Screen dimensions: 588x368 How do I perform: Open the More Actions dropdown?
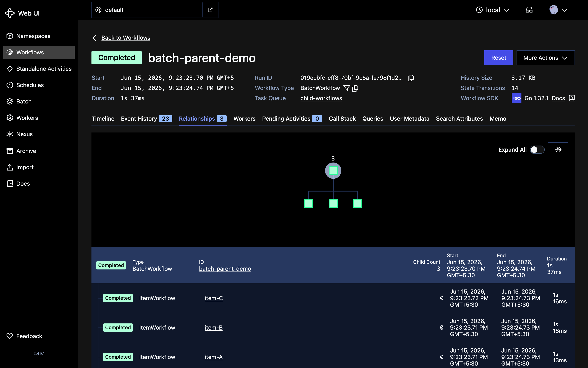[546, 58]
